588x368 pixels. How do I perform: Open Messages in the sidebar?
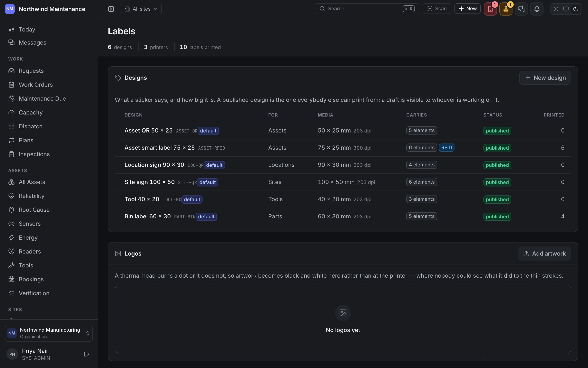point(49,43)
